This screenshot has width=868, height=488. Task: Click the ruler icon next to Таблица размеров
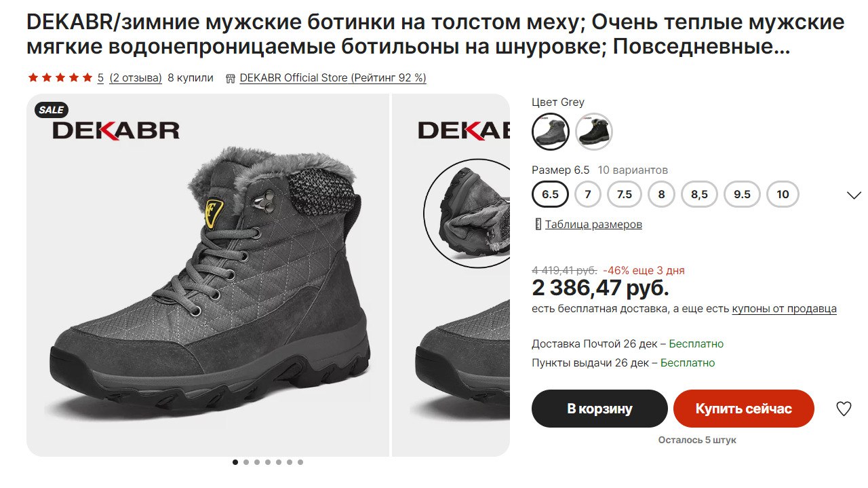point(537,224)
